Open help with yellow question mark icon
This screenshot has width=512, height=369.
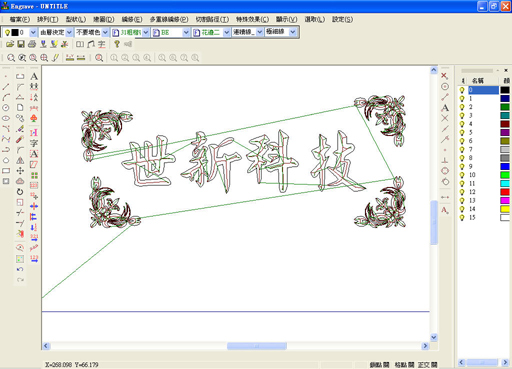pyautogui.click(x=117, y=44)
